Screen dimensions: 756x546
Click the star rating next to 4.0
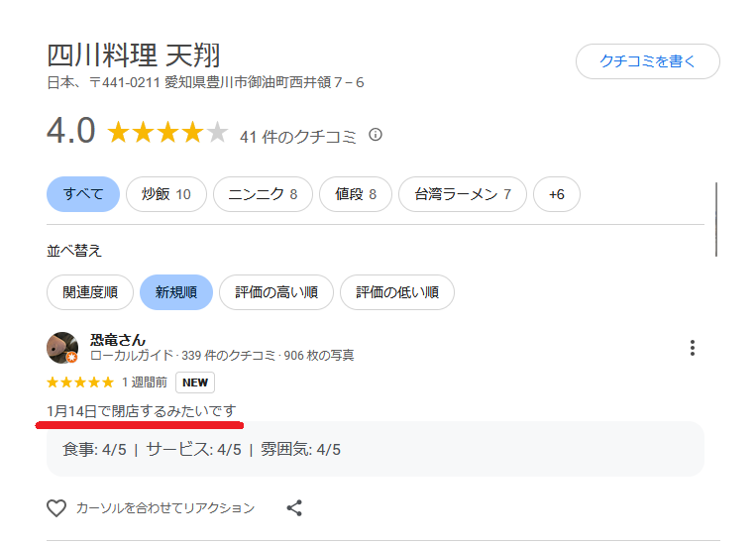click(167, 133)
